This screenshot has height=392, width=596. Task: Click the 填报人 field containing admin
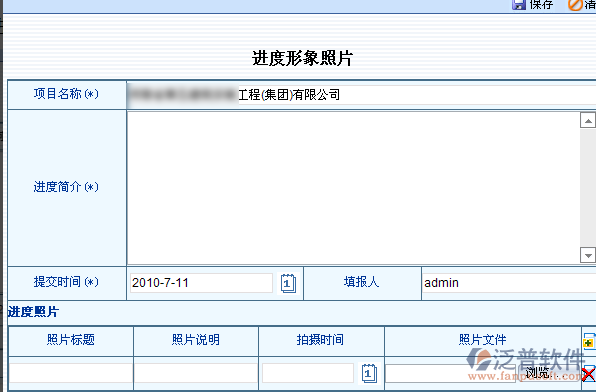509,283
